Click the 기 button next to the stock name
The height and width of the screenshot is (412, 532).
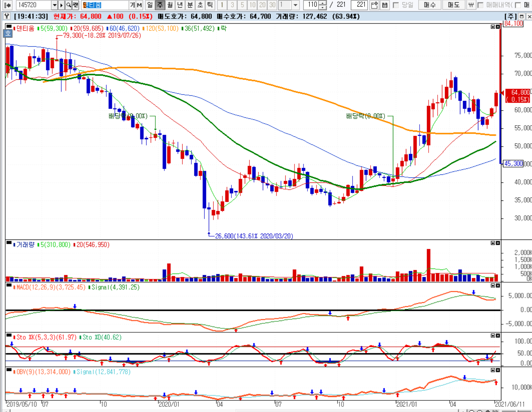[x=132, y=5]
